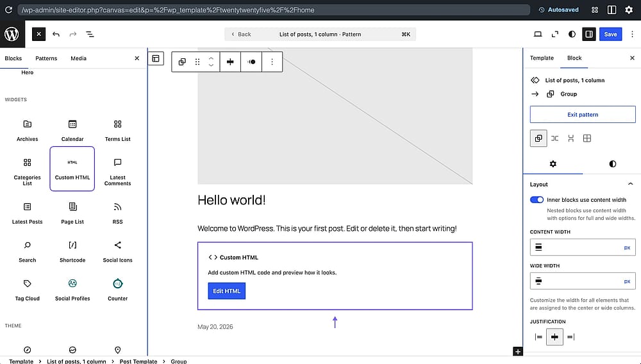Click the Exit pattern button
The height and width of the screenshot is (364, 641).
tap(583, 114)
